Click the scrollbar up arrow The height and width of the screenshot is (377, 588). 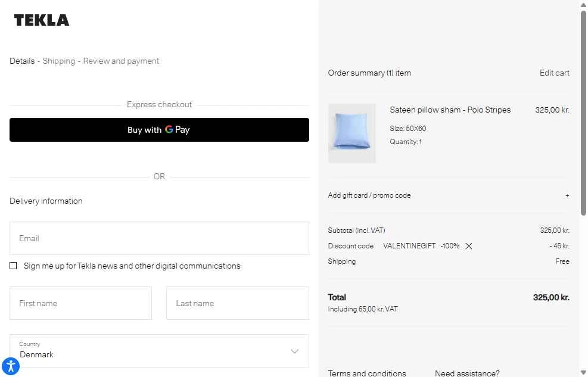(583, 5)
